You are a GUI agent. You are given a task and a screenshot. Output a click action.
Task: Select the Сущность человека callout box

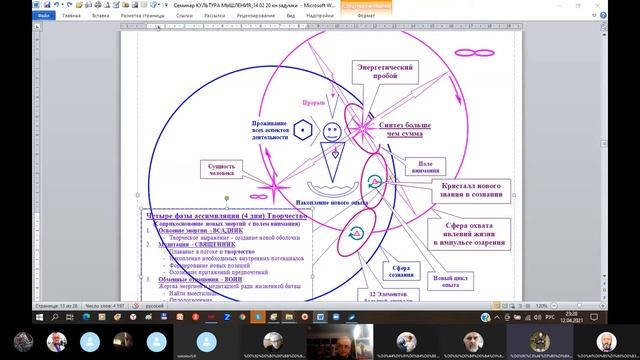click(x=222, y=169)
